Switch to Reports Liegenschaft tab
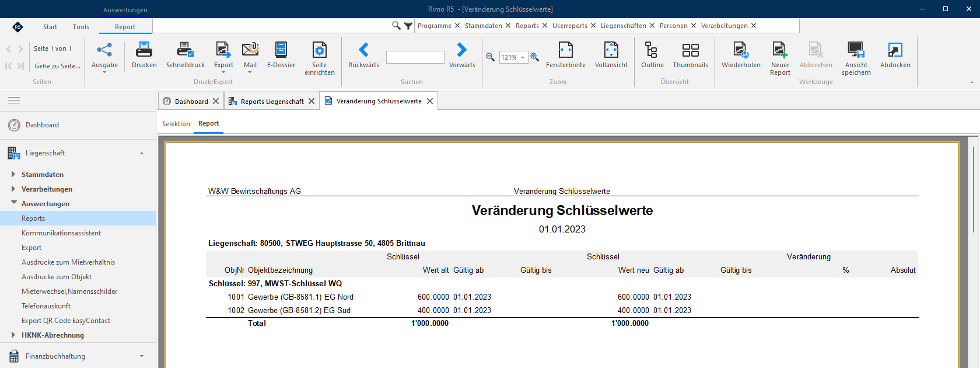980x368 pixels. [272, 101]
